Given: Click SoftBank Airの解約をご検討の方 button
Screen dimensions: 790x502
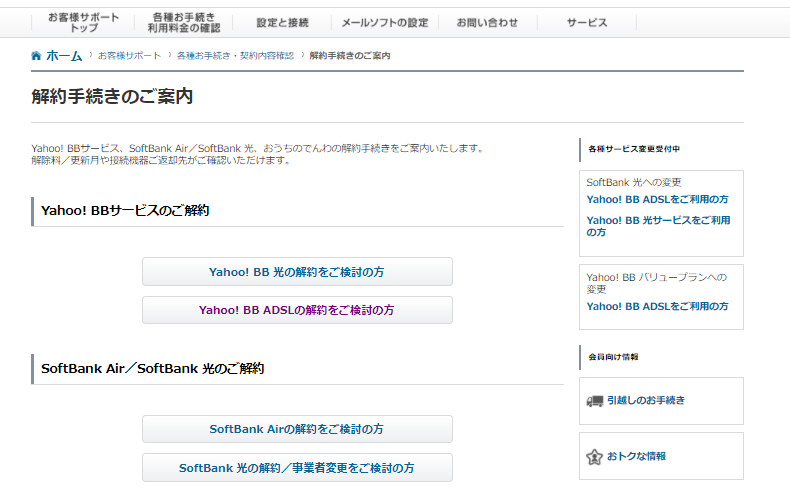Looking at the screenshot, I should (297, 429).
